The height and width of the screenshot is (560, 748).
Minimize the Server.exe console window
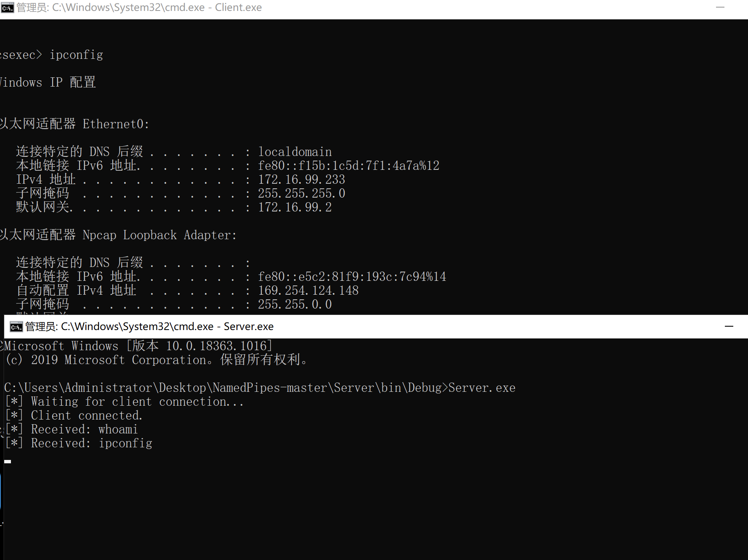pos(729,326)
